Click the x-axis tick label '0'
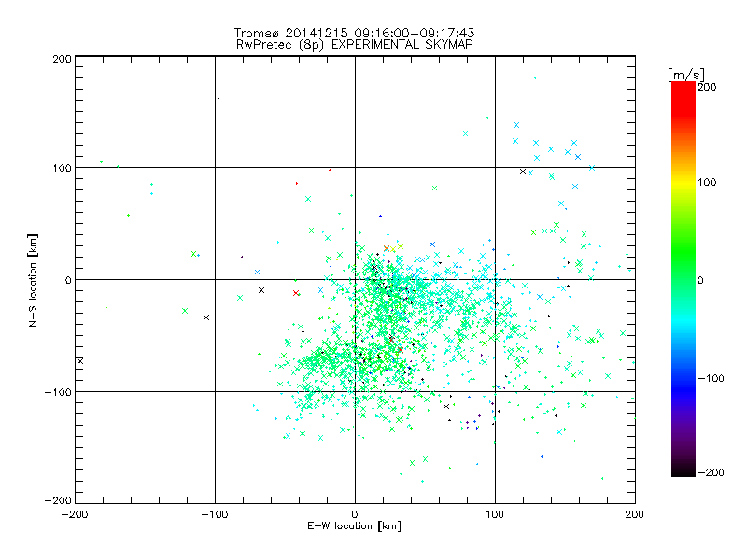The image size is (747, 560). click(355, 515)
